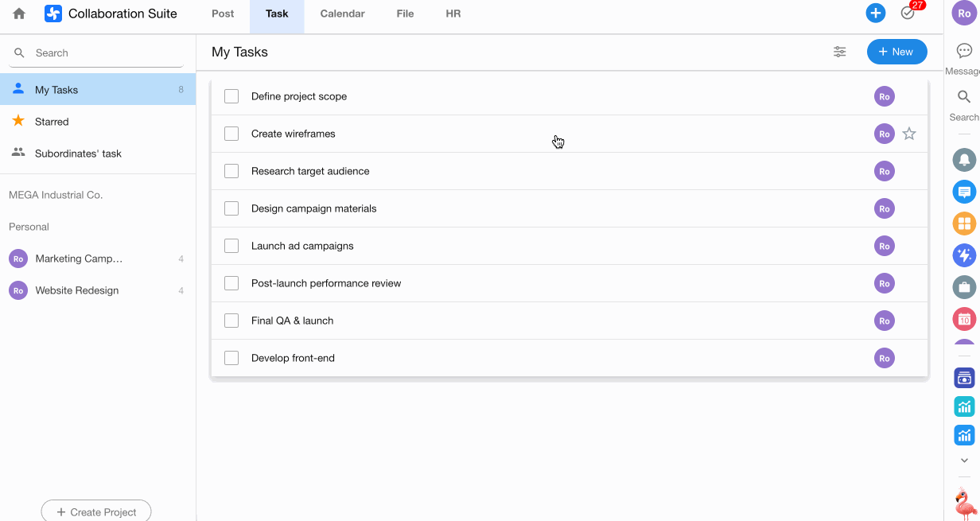980x521 pixels.
Task: Click the blue plus quick-add icon
Action: click(875, 14)
